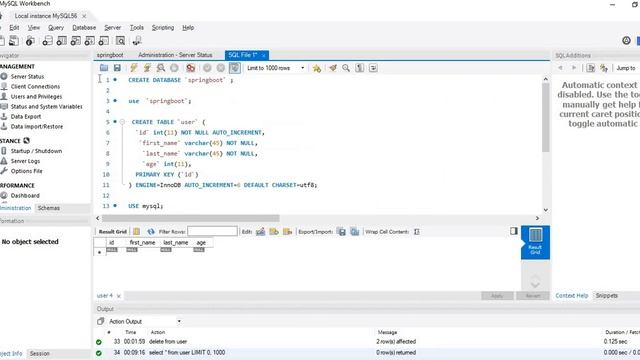Open Options File
The width and height of the screenshot is (640, 360).
tap(27, 171)
